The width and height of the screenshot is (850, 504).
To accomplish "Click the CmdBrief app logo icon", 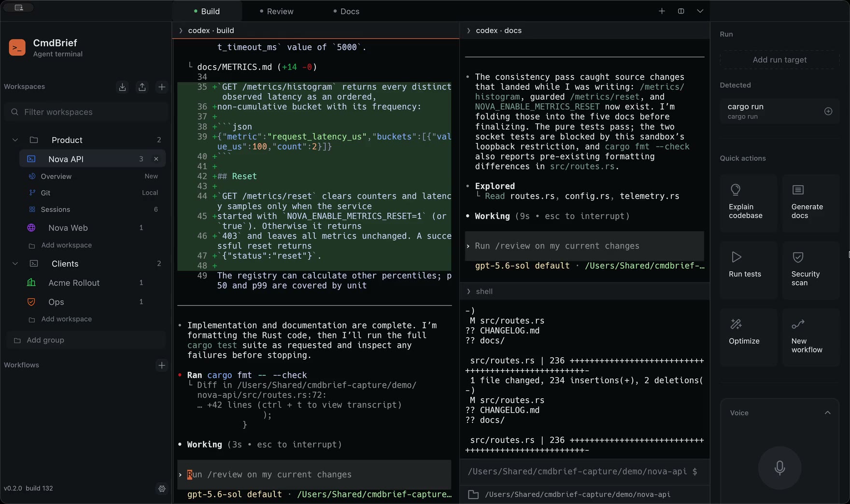I will [17, 48].
